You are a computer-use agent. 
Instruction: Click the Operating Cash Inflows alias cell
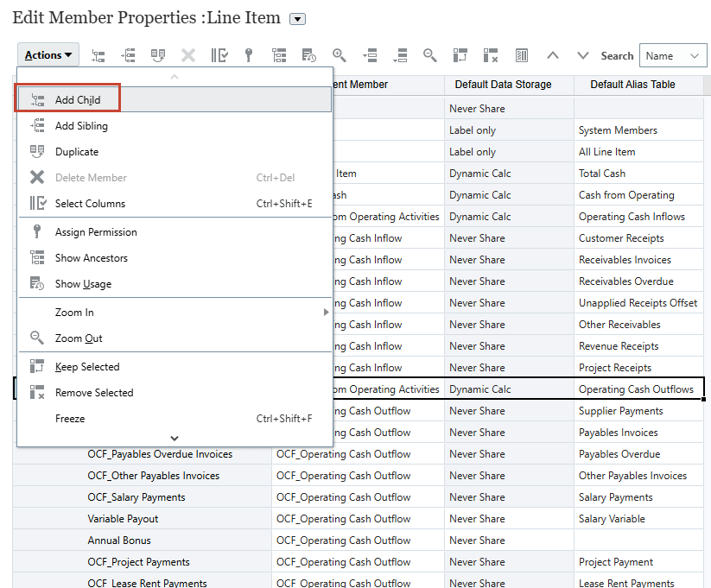click(638, 217)
